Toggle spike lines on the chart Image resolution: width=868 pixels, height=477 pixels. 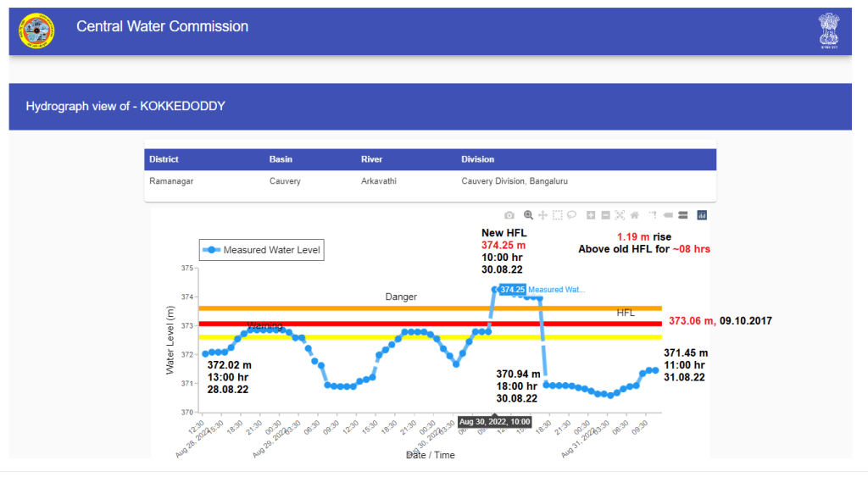[654, 215]
